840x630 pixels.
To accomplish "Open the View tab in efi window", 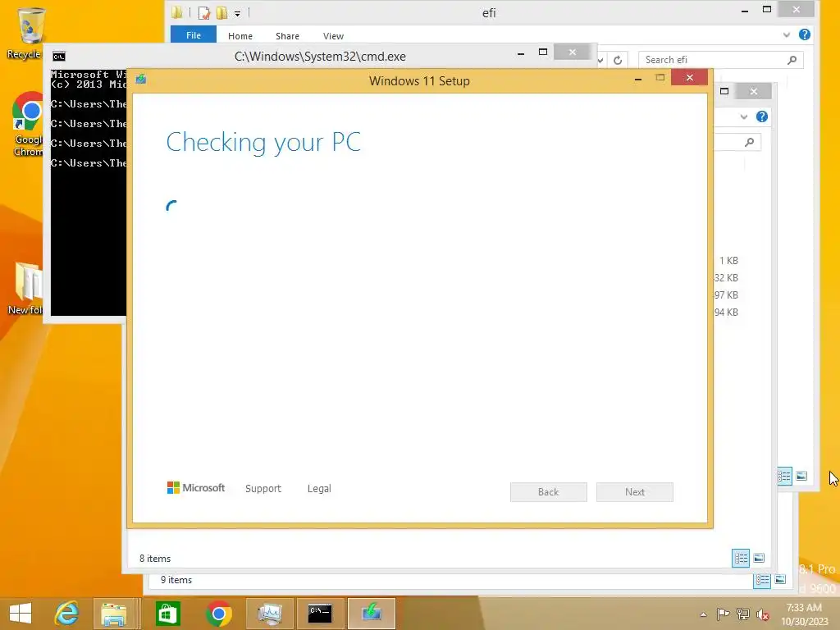I will [x=333, y=36].
